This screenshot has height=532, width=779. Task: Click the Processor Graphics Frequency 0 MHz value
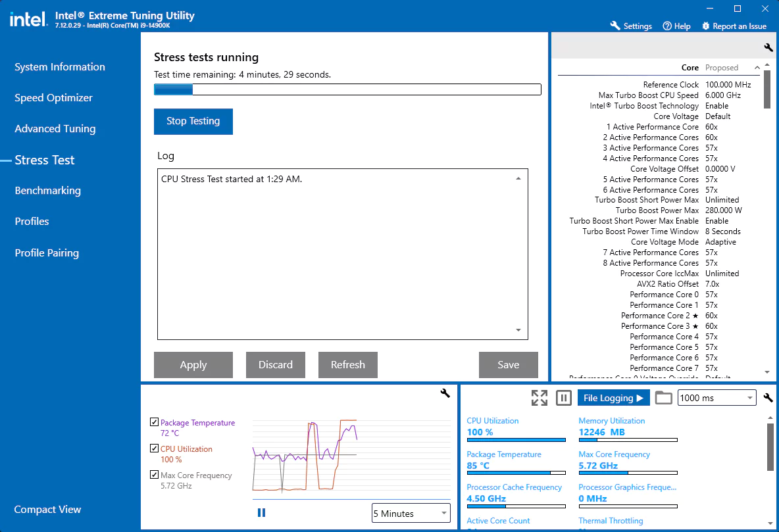(x=592, y=498)
